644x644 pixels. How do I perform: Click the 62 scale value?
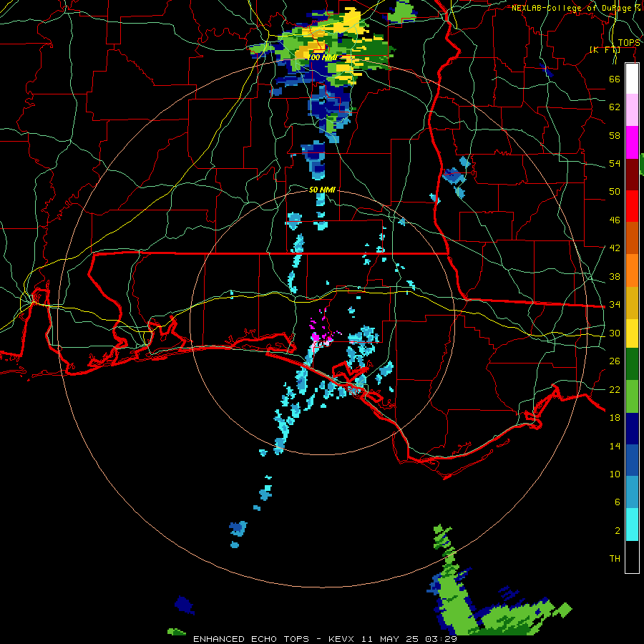coord(615,107)
